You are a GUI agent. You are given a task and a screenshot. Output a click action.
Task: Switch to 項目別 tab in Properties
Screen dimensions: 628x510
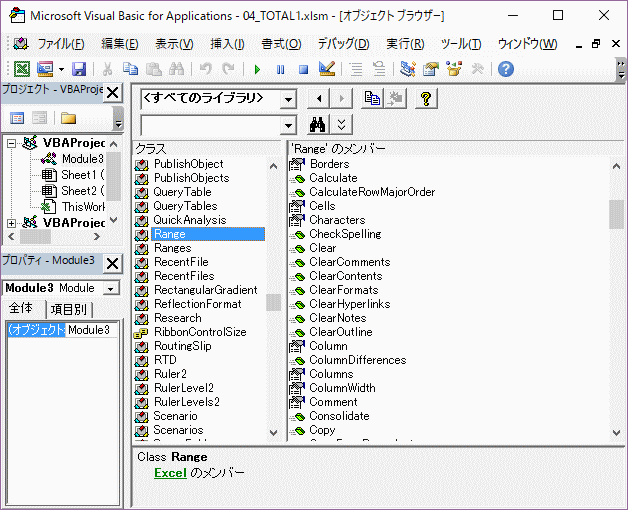68,309
